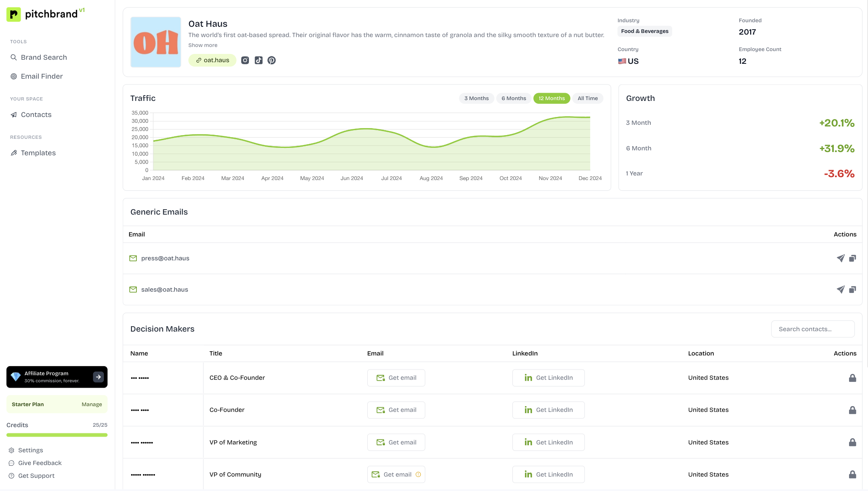Click the VP of Marketing title cell

233,442
